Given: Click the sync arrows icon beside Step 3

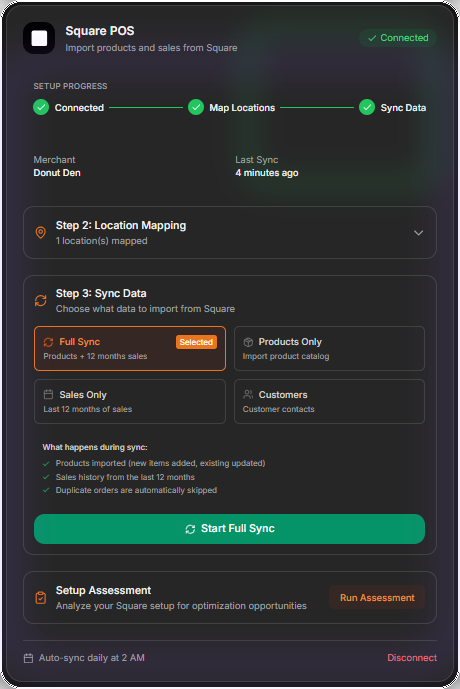Looking at the screenshot, I should pos(40,301).
